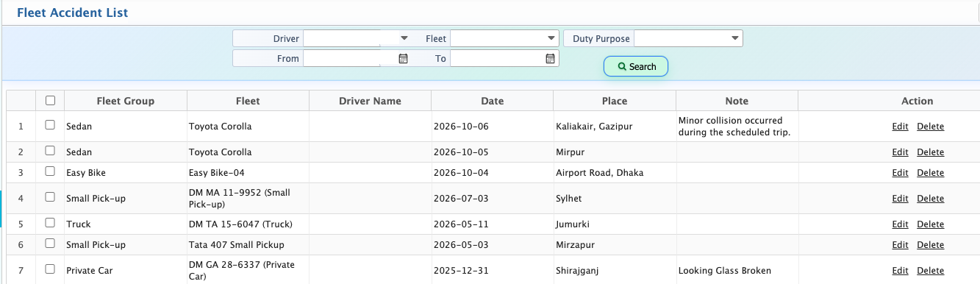
Task: Click the 'Fleet Accident List' page title
Action: click(72, 13)
